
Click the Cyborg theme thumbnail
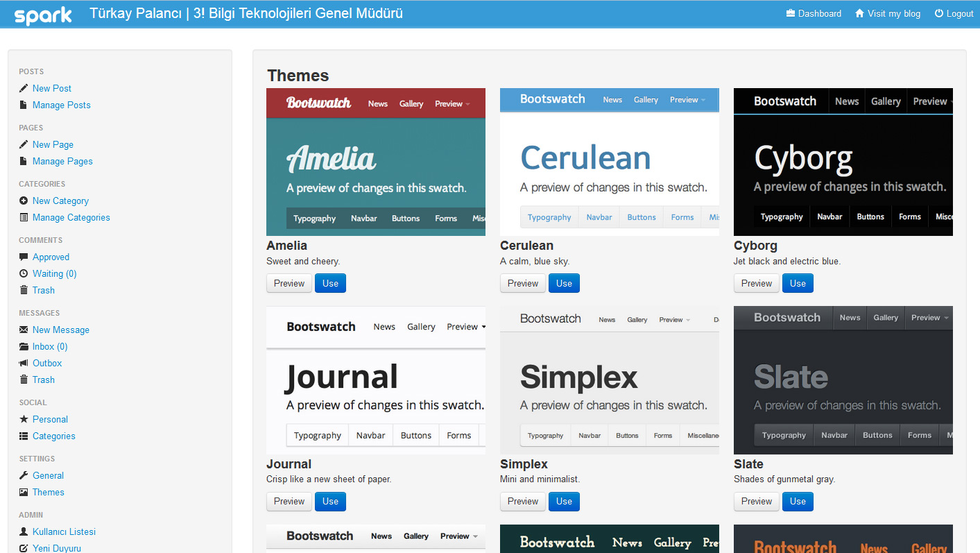coord(843,162)
